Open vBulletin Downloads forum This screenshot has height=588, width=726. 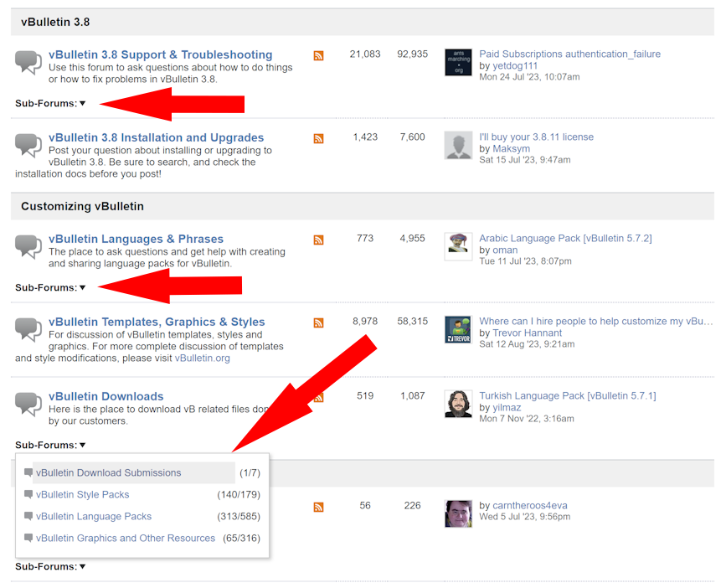[106, 396]
